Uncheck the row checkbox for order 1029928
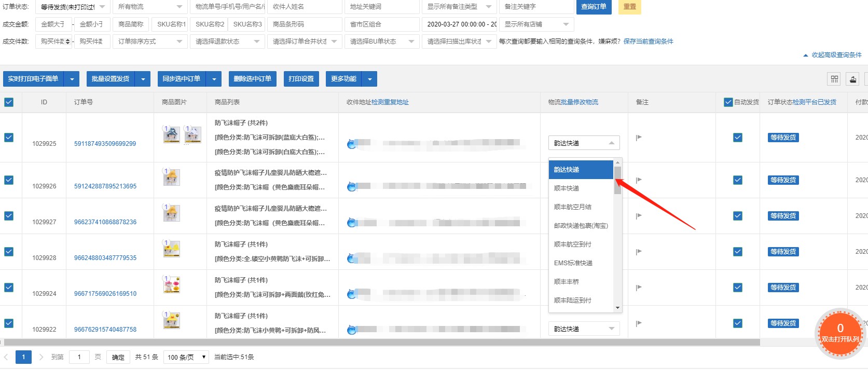The height and width of the screenshot is (382, 868). pos(9,252)
